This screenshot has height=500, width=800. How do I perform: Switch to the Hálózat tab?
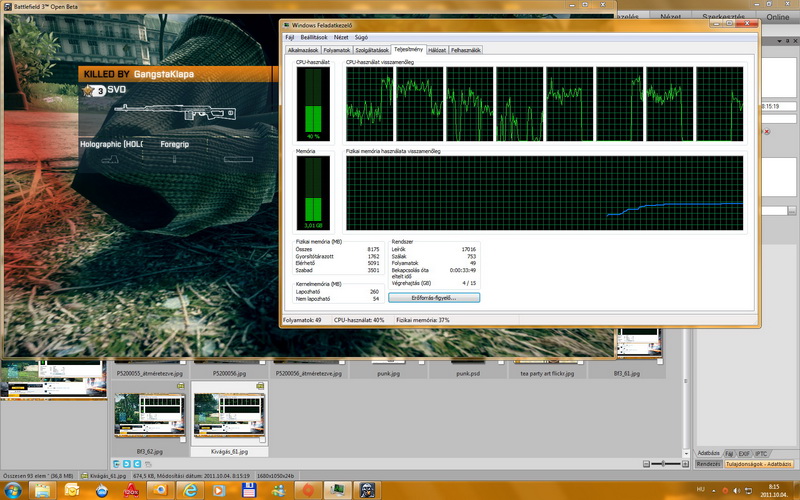click(437, 50)
